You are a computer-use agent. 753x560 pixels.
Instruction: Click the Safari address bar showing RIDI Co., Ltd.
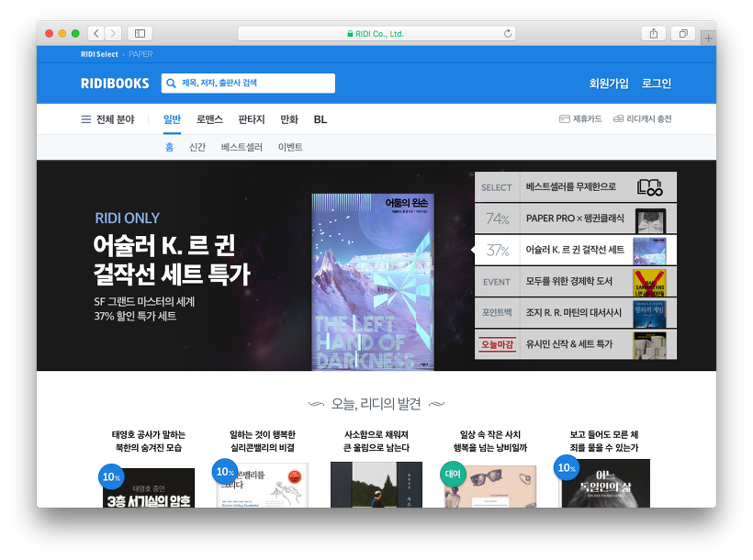[376, 34]
